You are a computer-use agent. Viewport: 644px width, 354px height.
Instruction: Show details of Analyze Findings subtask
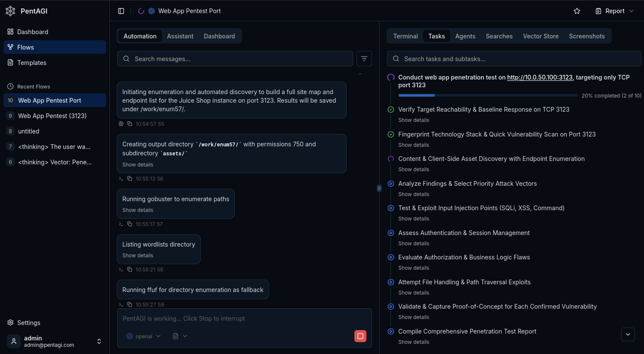click(x=414, y=194)
